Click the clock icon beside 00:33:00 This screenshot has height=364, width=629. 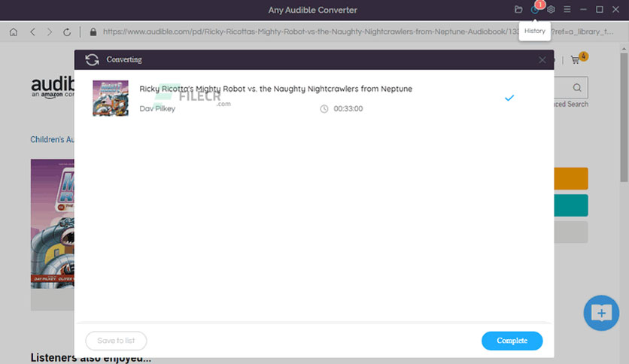pos(324,108)
